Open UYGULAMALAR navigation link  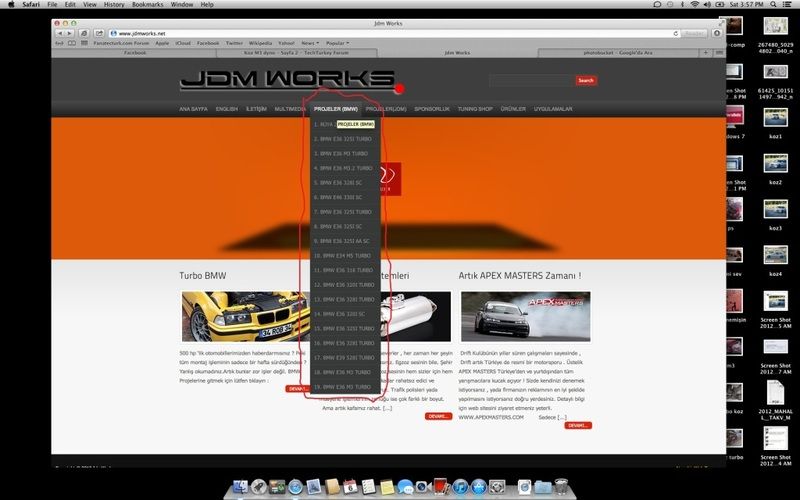coord(553,109)
